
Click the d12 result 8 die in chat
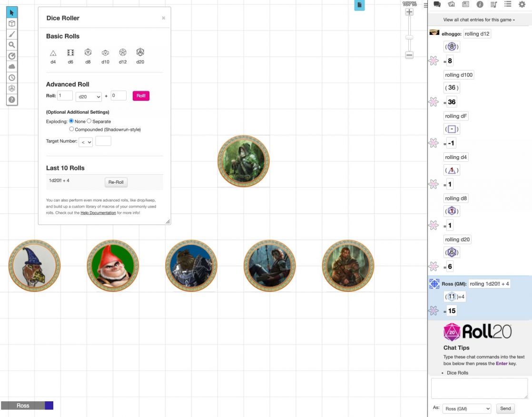[451, 47]
